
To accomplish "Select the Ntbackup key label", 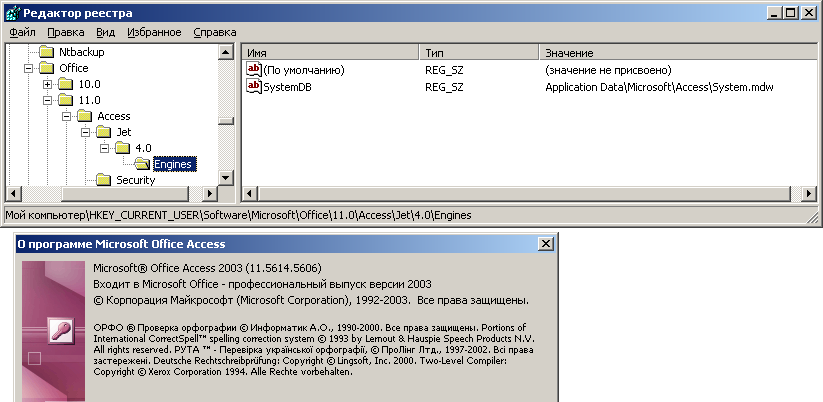I will [x=81, y=52].
